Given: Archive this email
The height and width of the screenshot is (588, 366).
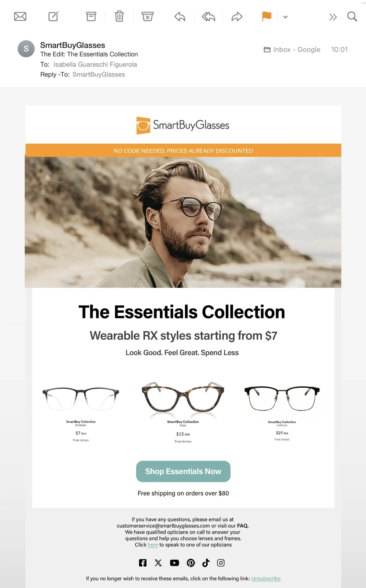Looking at the screenshot, I should [91, 16].
